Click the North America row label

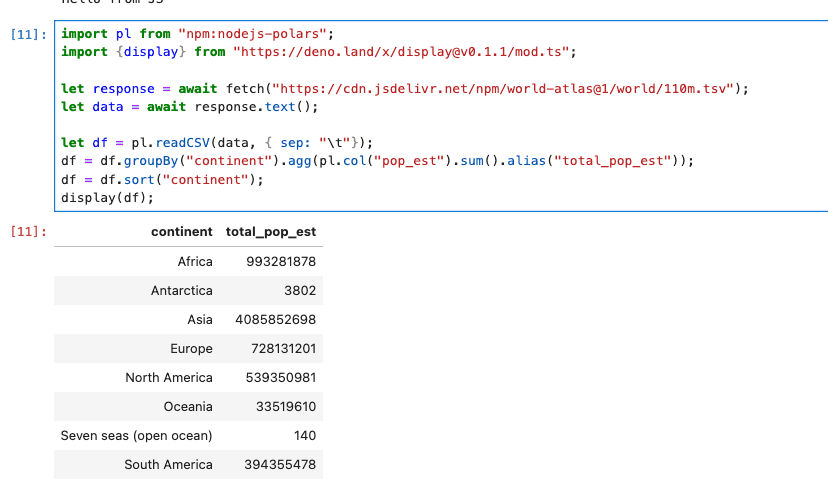point(169,378)
